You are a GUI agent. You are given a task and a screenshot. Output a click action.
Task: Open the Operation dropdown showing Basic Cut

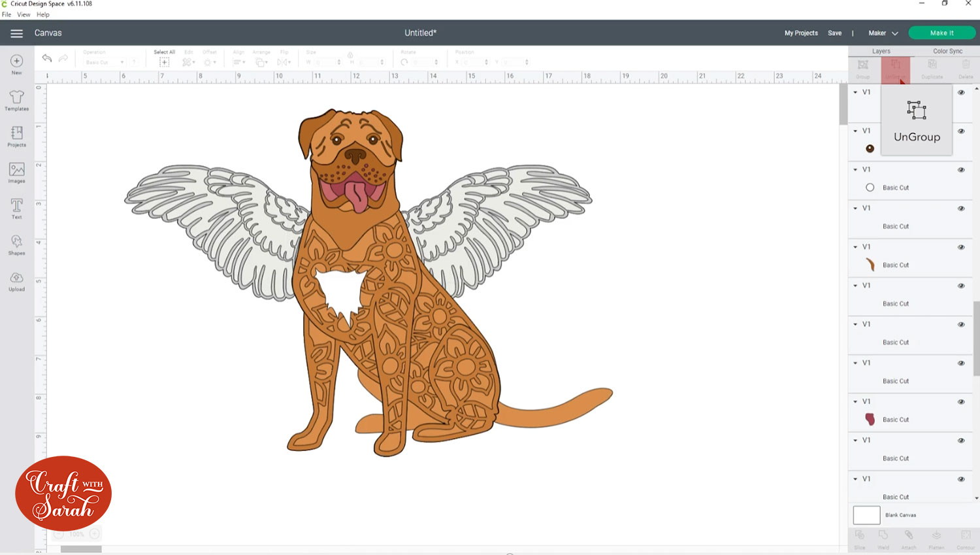[106, 61]
